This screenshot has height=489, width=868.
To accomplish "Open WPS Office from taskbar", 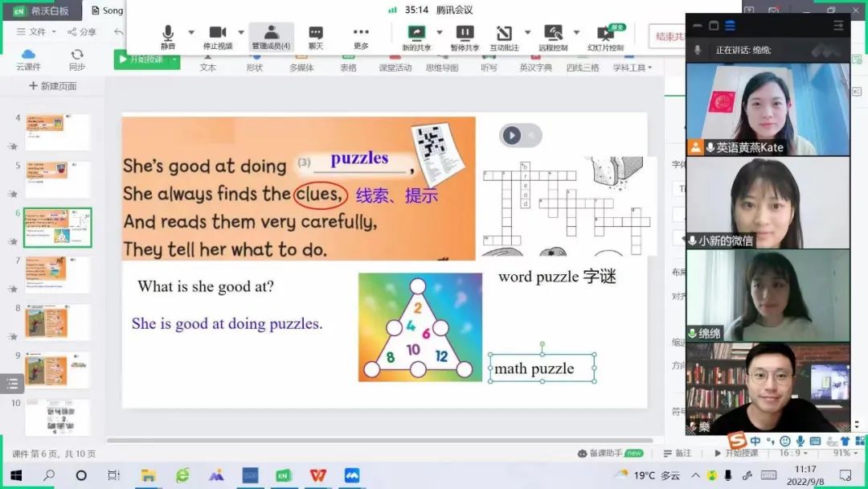I will [x=317, y=475].
